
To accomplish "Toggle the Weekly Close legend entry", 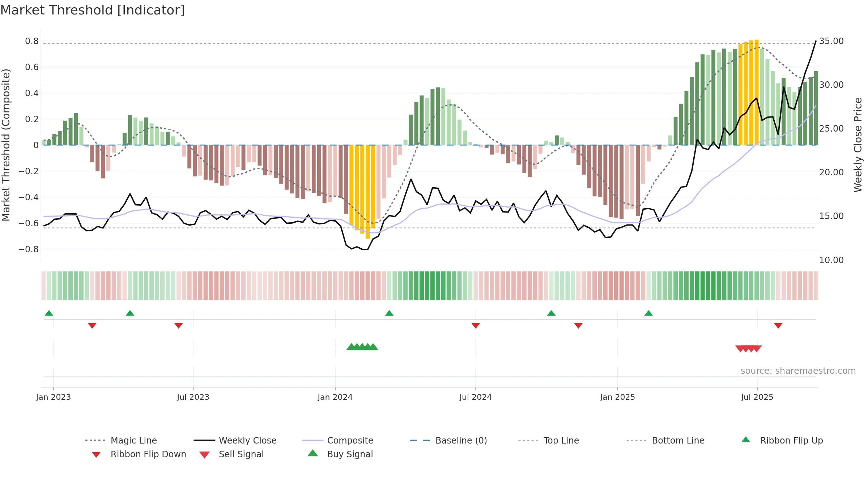I will point(235,440).
